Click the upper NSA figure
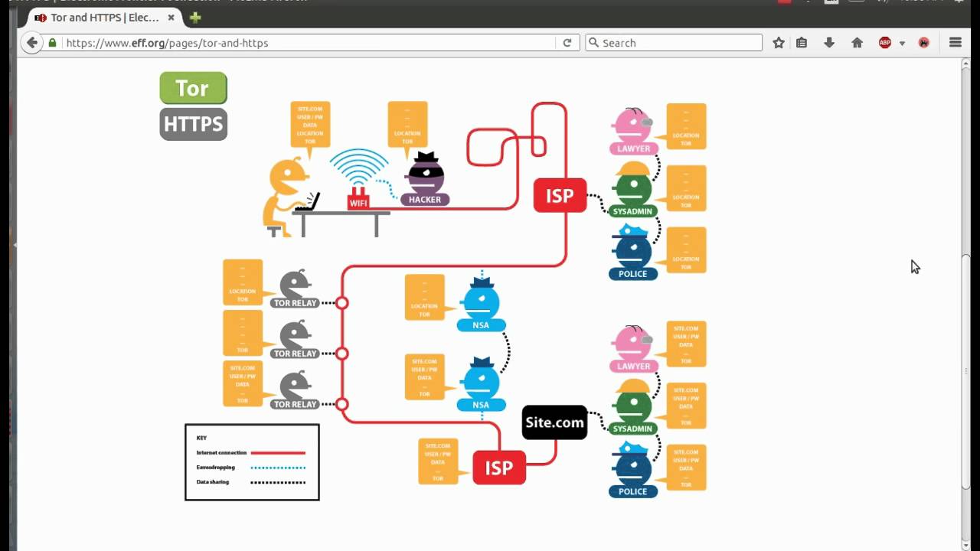 481,304
